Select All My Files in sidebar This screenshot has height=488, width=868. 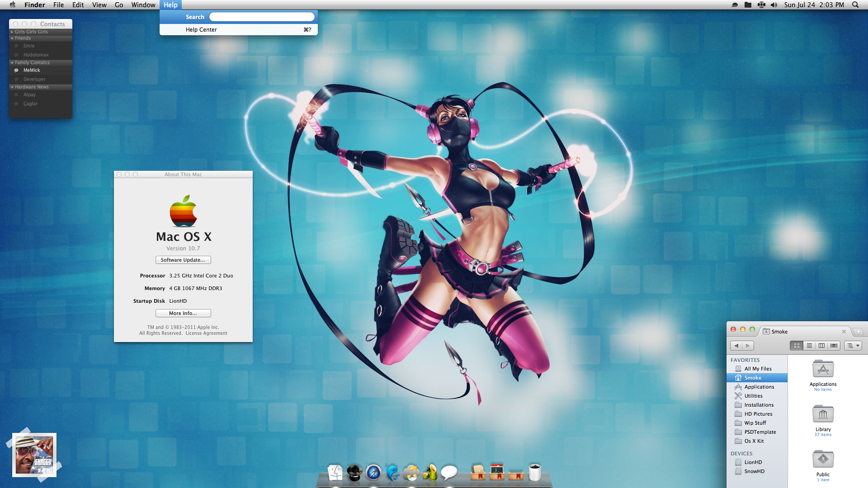tap(757, 369)
